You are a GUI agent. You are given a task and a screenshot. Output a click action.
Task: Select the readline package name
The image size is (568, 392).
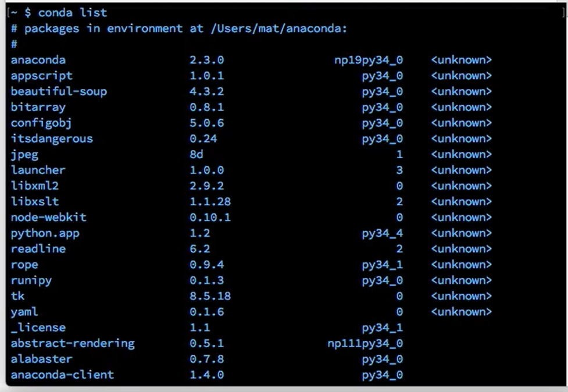tap(38, 248)
